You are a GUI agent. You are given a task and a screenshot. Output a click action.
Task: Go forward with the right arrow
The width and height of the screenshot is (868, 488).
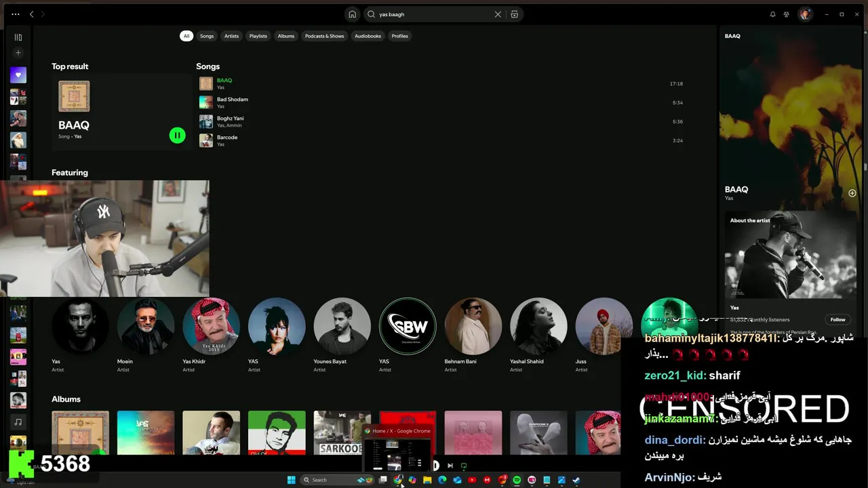(x=43, y=14)
